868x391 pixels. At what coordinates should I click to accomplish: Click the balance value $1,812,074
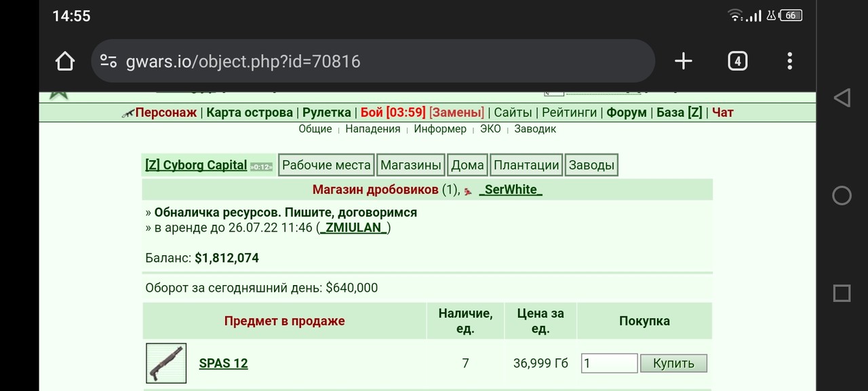point(226,258)
